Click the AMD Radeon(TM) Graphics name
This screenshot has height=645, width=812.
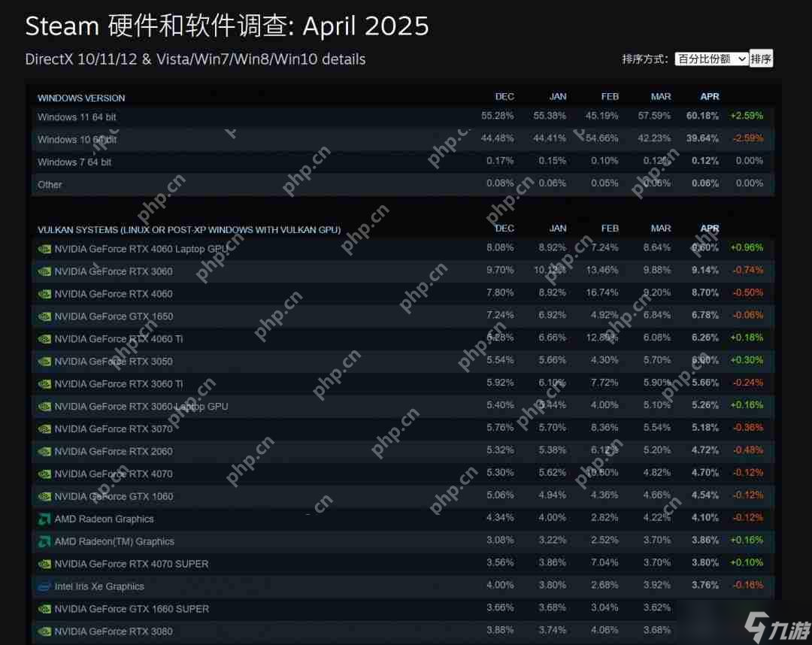[x=114, y=541]
